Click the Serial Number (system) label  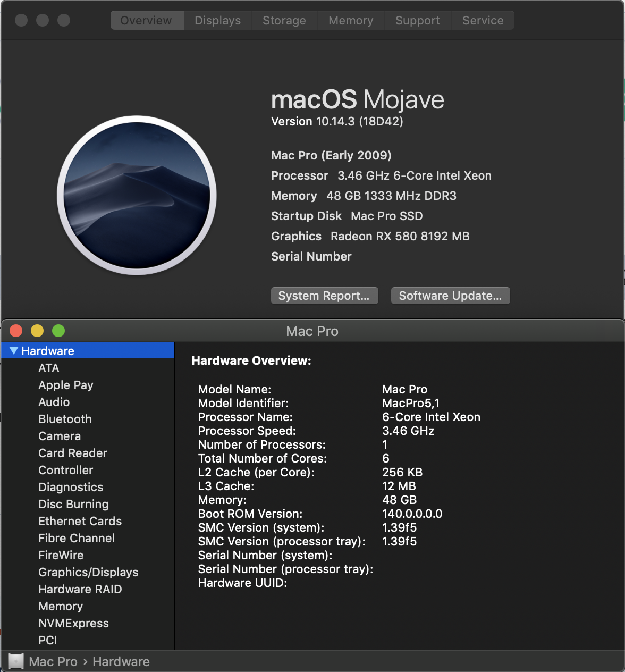265,555
